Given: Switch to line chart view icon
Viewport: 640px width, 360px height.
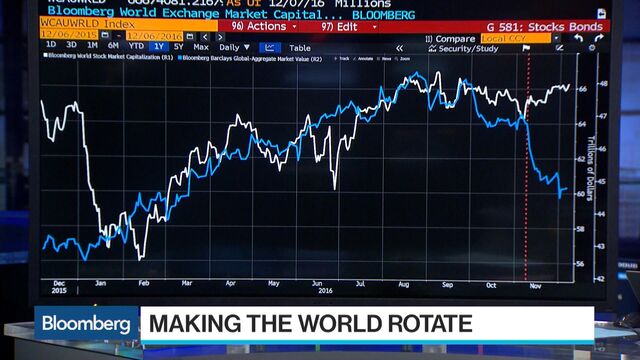Looking at the screenshot, I should 270,48.
